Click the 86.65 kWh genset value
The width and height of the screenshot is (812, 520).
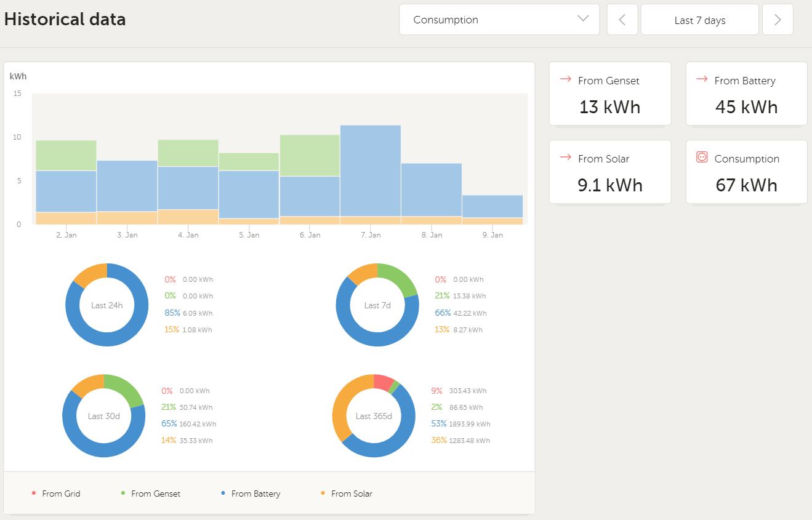tap(467, 407)
